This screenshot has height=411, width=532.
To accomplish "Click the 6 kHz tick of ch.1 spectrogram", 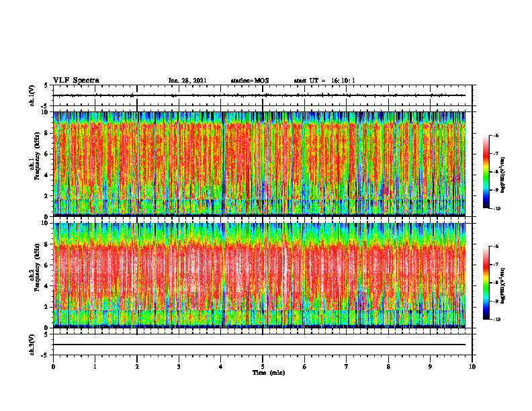I will tap(47, 154).
